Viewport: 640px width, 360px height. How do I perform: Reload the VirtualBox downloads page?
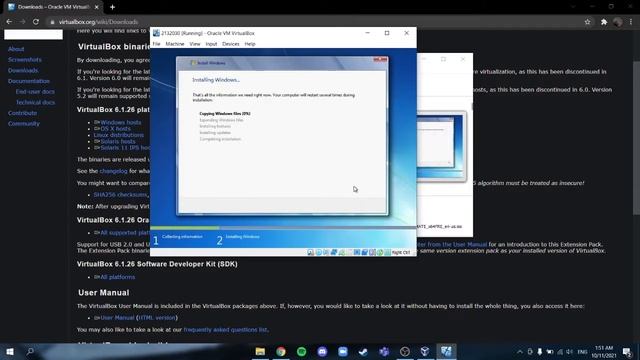coord(36,22)
